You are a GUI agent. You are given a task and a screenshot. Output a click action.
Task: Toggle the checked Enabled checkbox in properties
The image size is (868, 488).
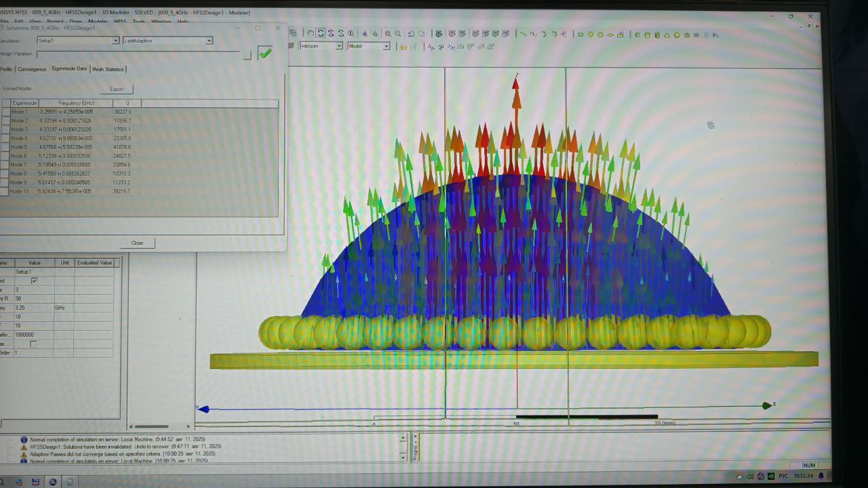[x=34, y=281]
